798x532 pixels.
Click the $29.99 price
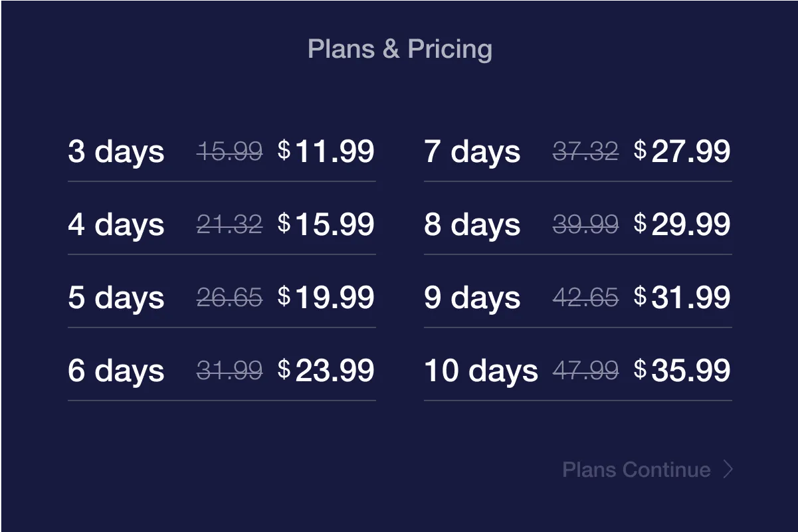pos(682,224)
